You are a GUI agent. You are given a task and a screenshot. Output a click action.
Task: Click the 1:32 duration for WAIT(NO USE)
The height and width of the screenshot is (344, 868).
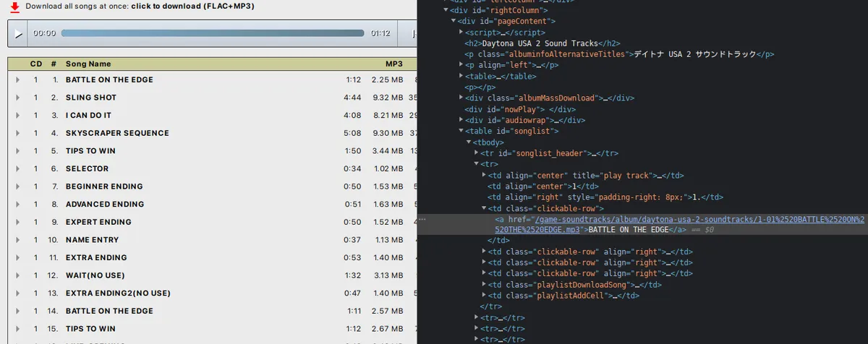[x=352, y=275]
